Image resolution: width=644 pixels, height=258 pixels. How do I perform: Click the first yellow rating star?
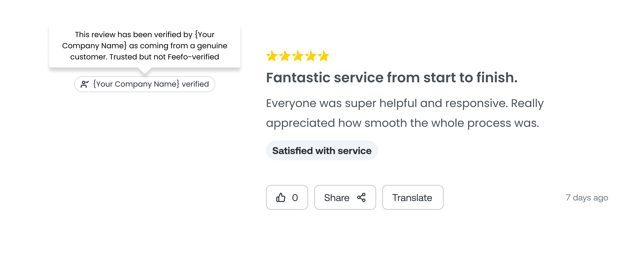272,56
